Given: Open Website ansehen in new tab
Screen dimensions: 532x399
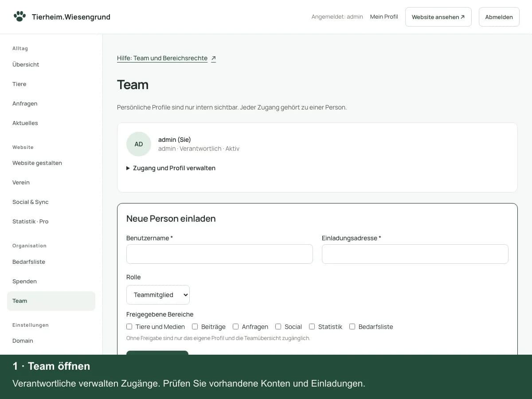Looking at the screenshot, I should tap(438, 17).
